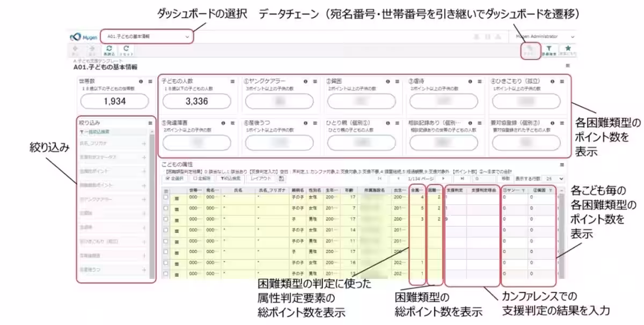644x325 pixels.
Task: Tick checkbox of row with 全属 value 4
Action: click(x=166, y=197)
